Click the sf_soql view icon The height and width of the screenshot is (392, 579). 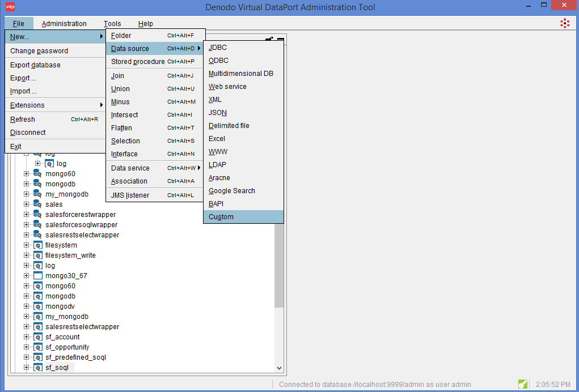click(x=37, y=367)
